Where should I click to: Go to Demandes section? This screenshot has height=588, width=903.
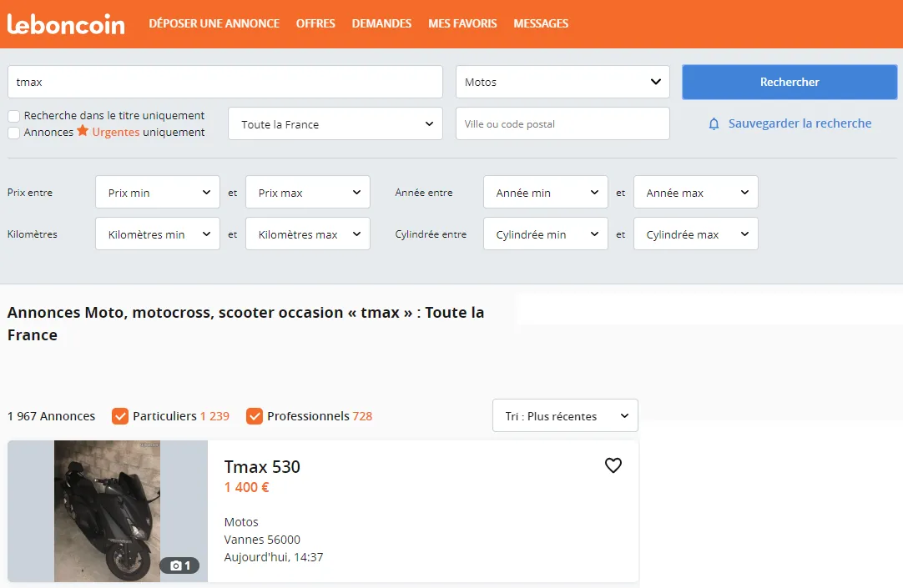click(x=381, y=23)
